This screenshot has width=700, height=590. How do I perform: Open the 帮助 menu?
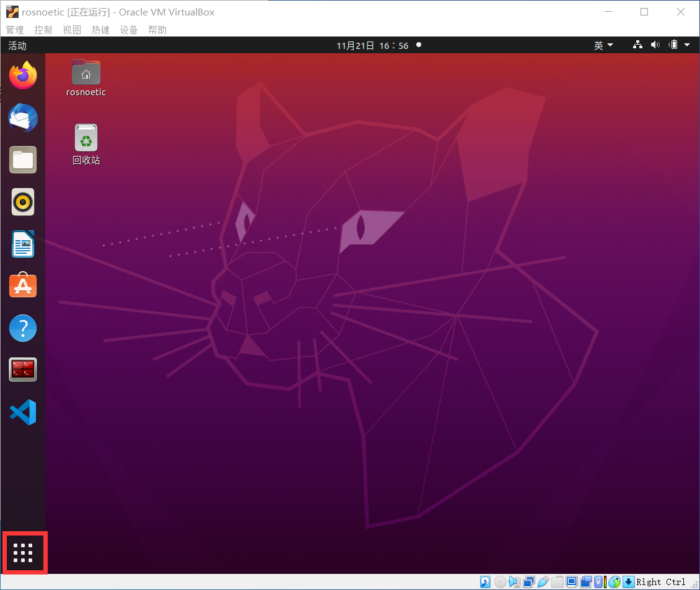157,30
